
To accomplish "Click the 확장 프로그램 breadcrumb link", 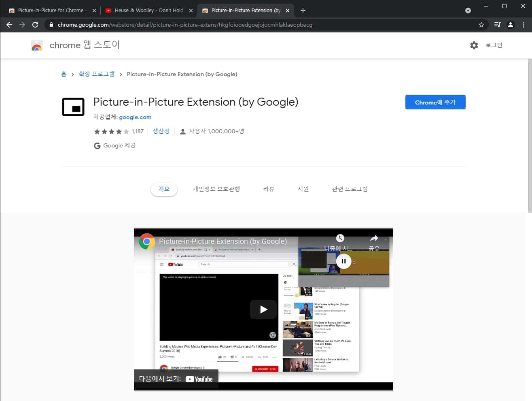I will [96, 74].
